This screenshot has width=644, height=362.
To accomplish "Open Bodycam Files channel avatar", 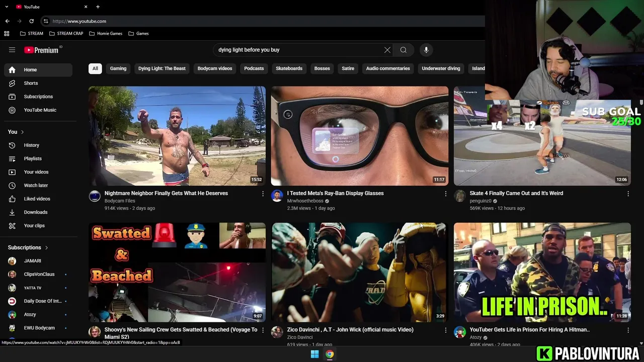I will click(x=95, y=196).
